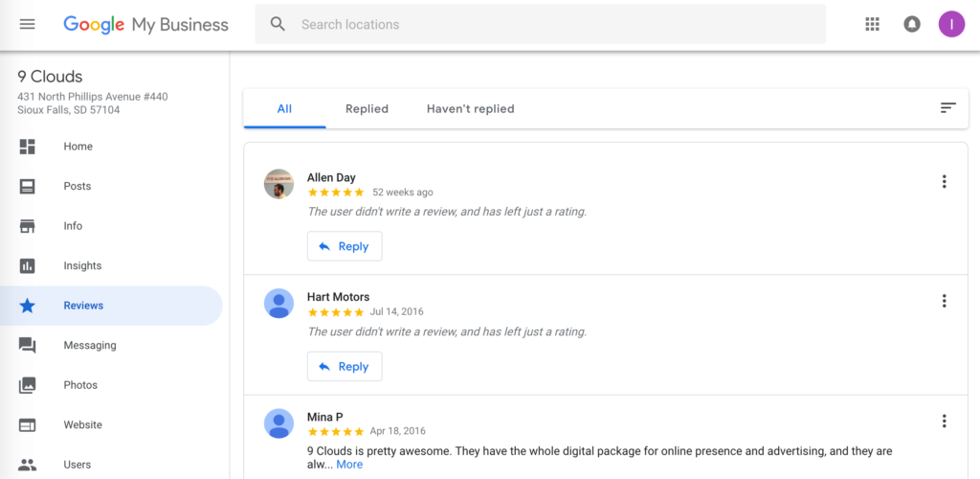The image size is (980, 479).
Task: Open the review sort options icon
Action: tap(948, 108)
